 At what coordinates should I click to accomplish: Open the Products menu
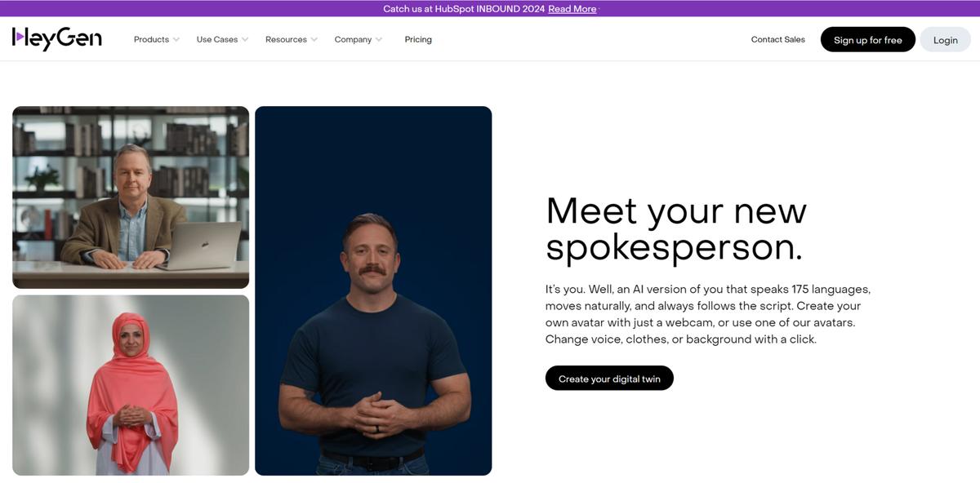click(151, 39)
